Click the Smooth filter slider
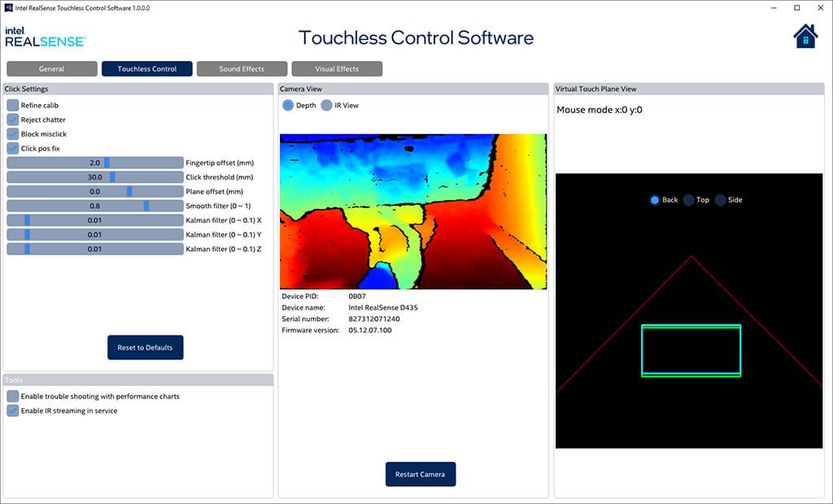 click(95, 206)
